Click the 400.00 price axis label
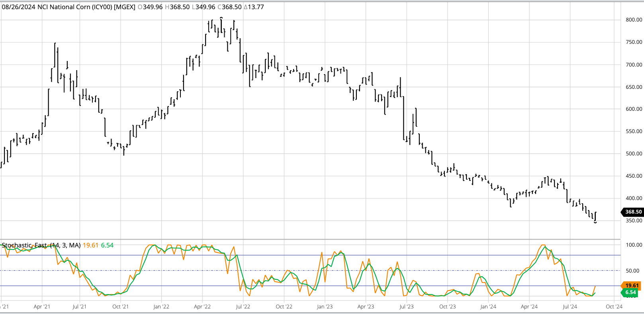 point(634,198)
